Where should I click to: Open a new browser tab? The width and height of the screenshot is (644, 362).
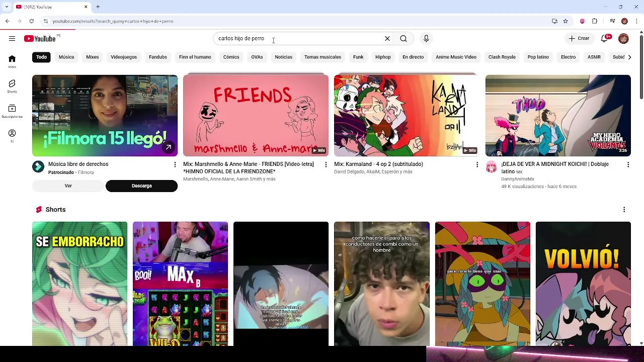point(98,7)
